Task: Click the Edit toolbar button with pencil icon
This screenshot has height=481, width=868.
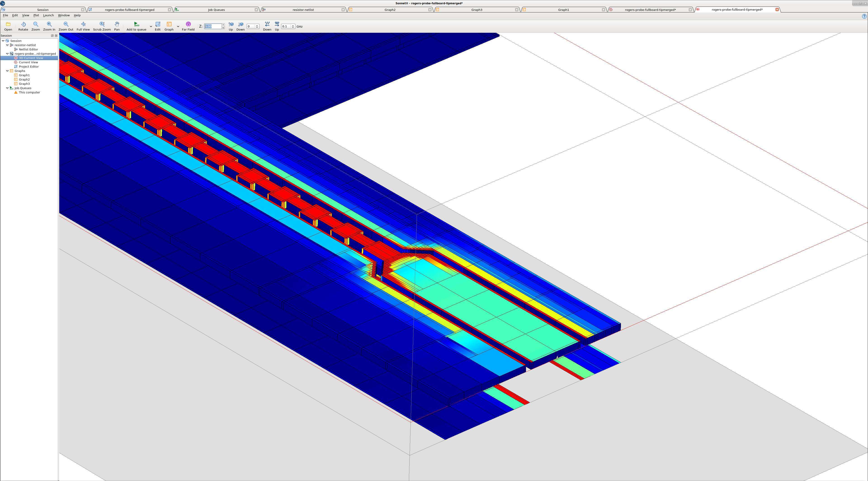Action: point(158,26)
